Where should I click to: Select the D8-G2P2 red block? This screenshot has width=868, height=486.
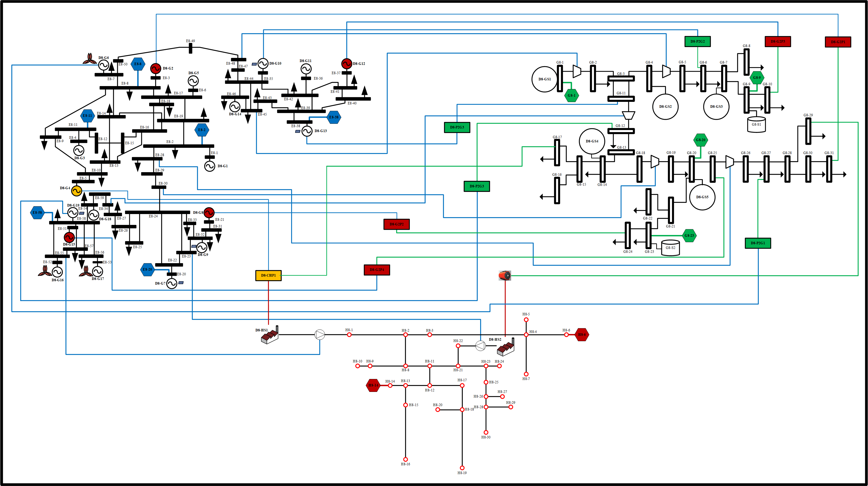pos(397,224)
